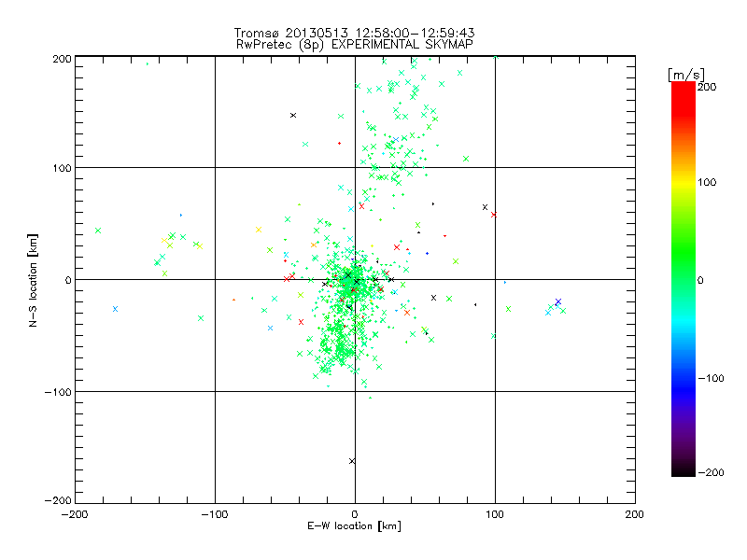Image resolution: width=747 pixels, height=560 pixels.
Task: Click the x-axis tick label '0'
Action: tap(355, 514)
